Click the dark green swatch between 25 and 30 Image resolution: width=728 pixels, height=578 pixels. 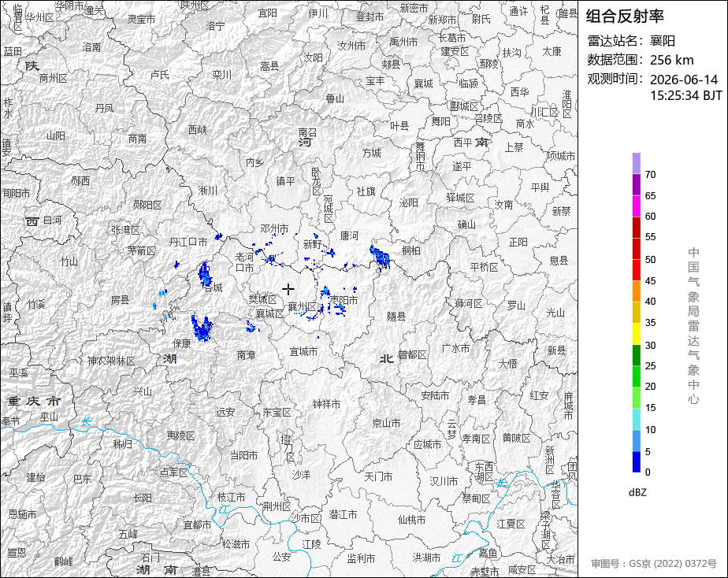(636, 355)
